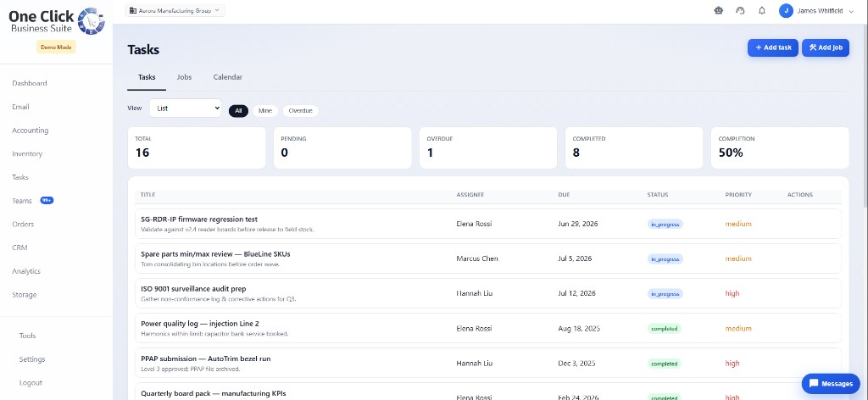Click medium priority in Power quality log row
This screenshot has height=400, width=868.
pos(738,329)
